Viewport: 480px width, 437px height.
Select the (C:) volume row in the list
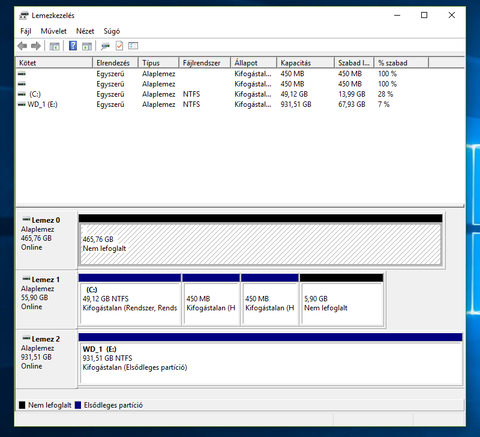point(240,94)
